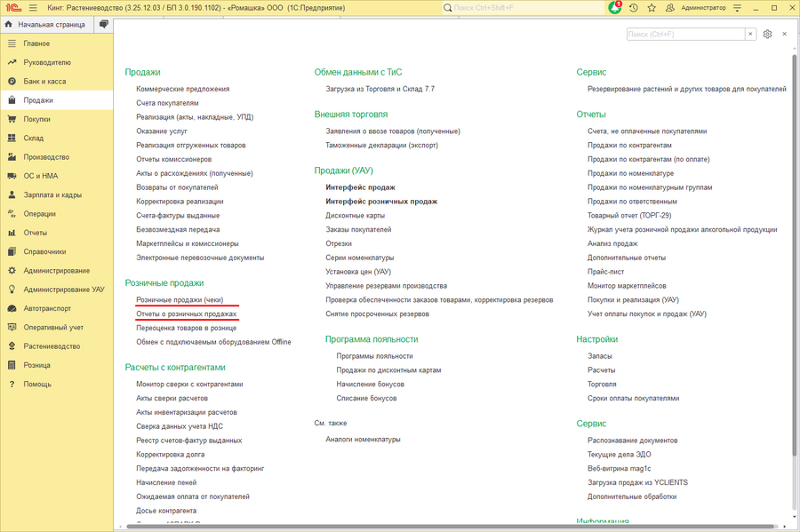The height and width of the screenshot is (532, 800).
Task: Open the title bar settings lines icon
Action: pos(737,8)
